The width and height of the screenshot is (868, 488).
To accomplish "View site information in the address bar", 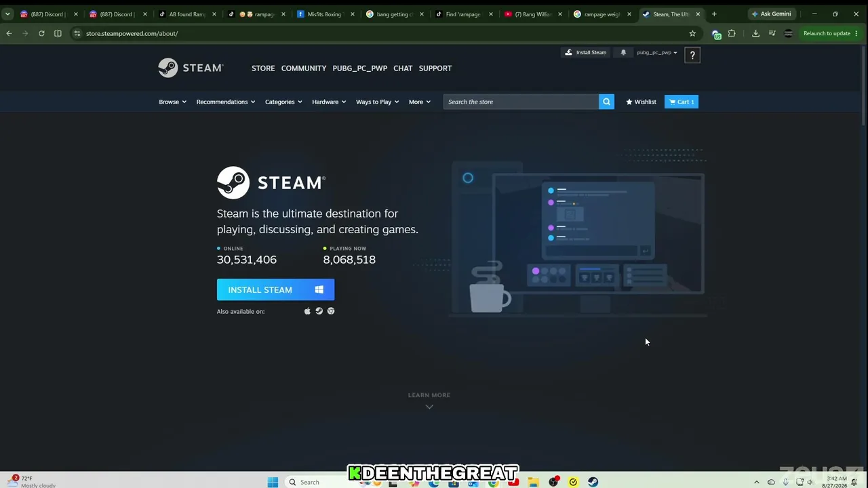I will click(77, 33).
